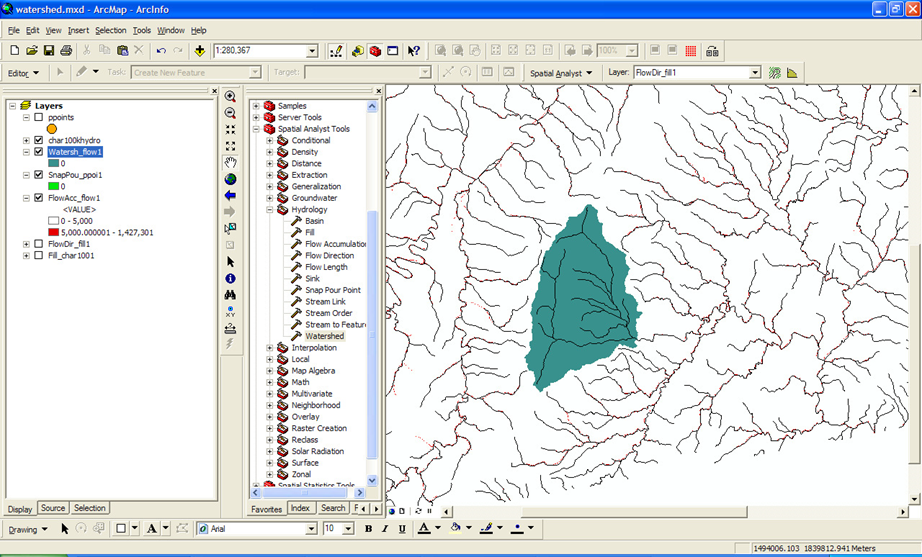Click the Spatial Analyst contour icon
922x557 pixels.
click(775, 73)
